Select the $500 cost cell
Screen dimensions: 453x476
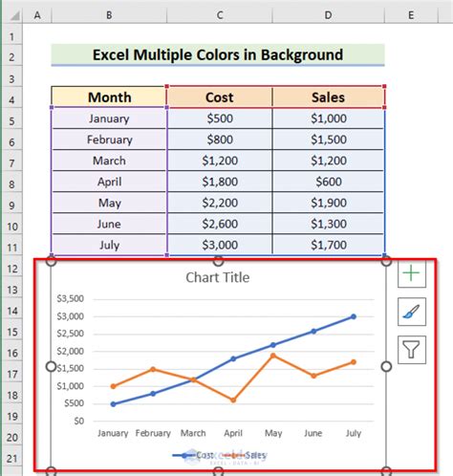click(220, 119)
